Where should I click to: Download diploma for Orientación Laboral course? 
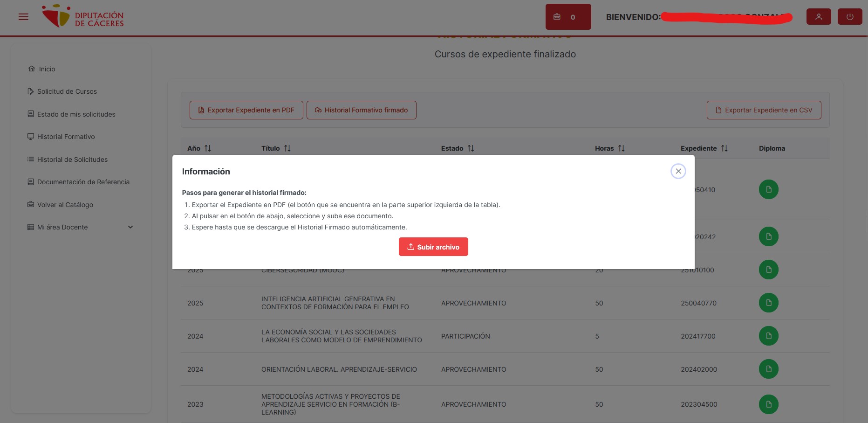click(x=768, y=369)
